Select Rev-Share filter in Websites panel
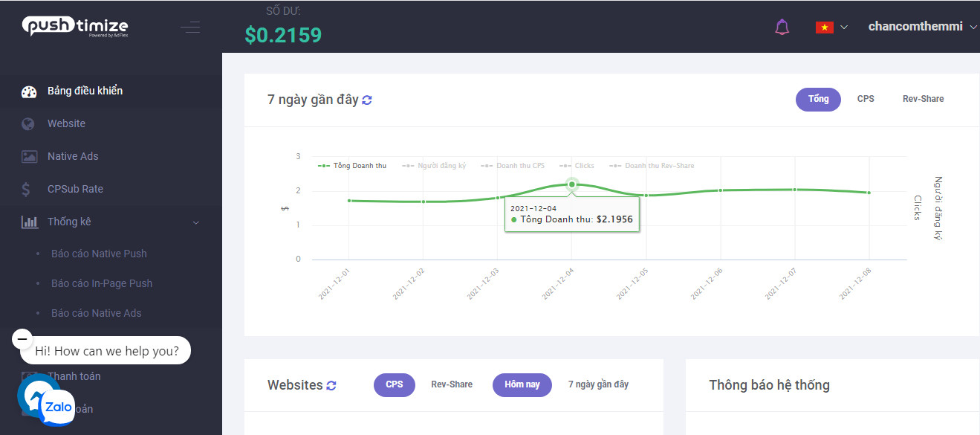 [x=452, y=384]
